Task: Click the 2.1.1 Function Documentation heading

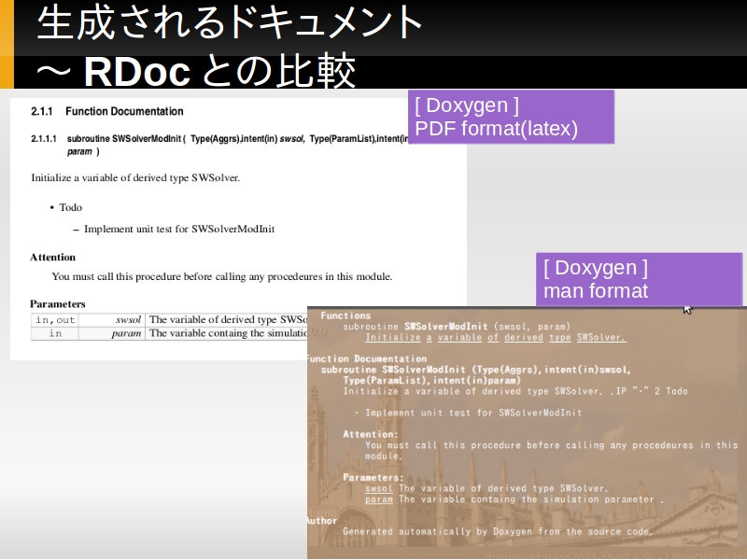Action: 106,111
